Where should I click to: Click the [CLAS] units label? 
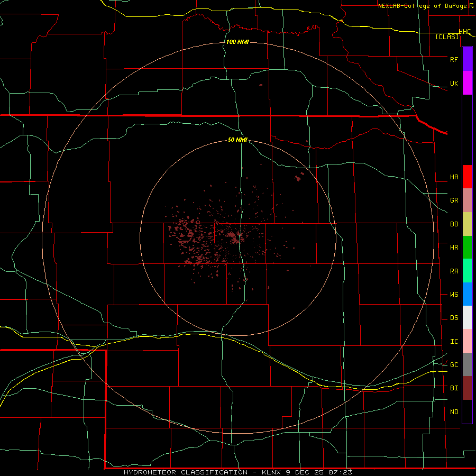tap(447, 37)
